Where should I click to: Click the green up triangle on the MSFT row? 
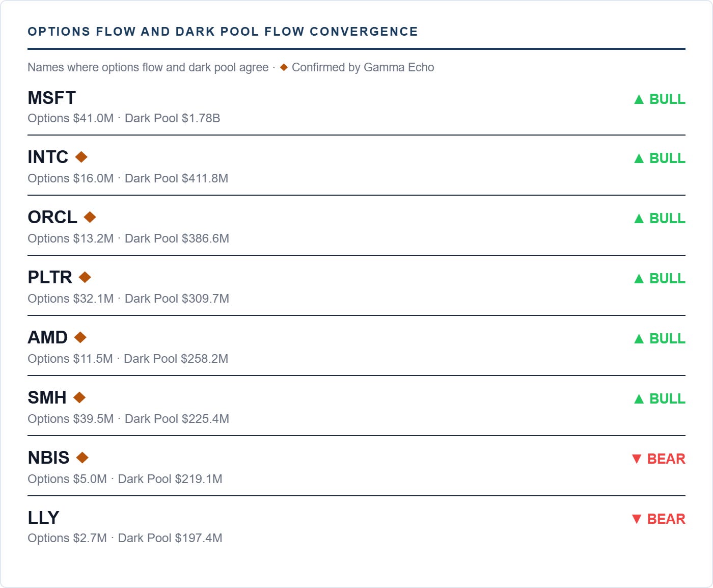point(639,99)
